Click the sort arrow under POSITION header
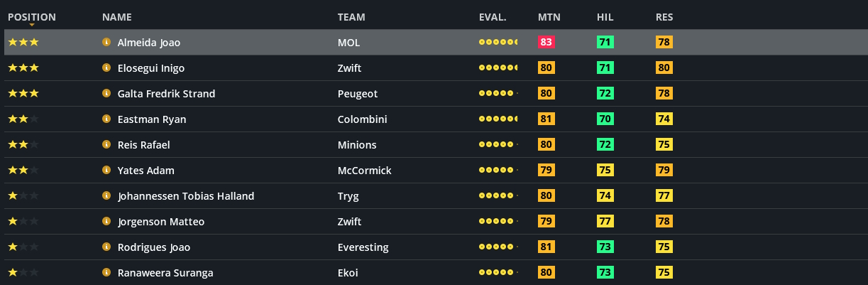Image resolution: width=868 pixels, height=285 pixels. click(x=32, y=25)
